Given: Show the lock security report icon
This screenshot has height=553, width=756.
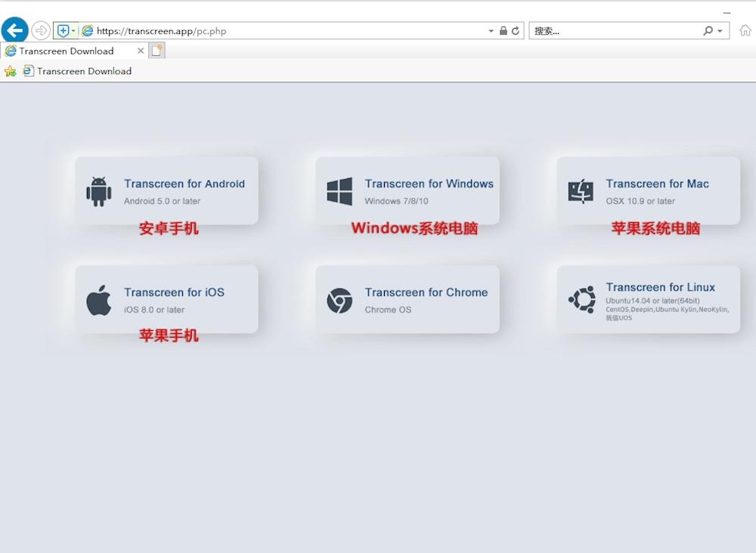Looking at the screenshot, I should coord(503,31).
